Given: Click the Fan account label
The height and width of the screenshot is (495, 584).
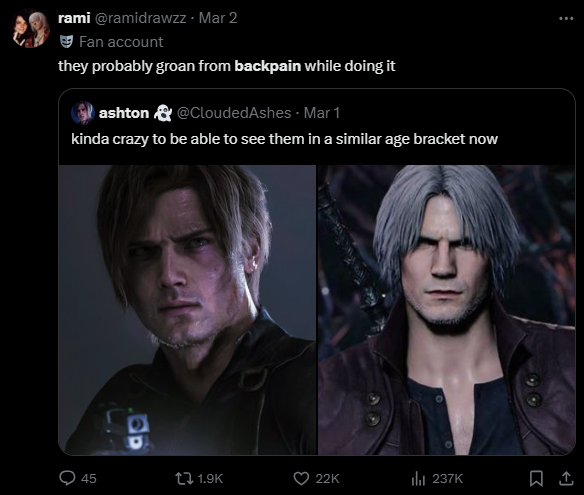Looking at the screenshot, I should (121, 42).
